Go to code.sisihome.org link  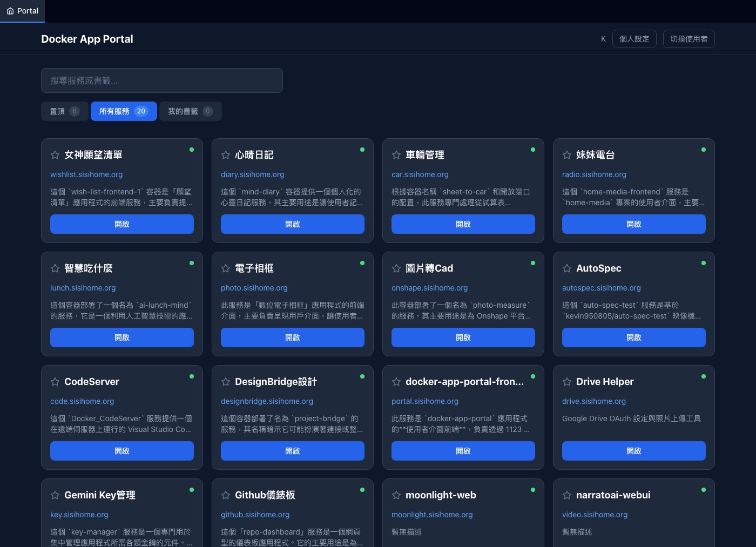click(x=82, y=401)
